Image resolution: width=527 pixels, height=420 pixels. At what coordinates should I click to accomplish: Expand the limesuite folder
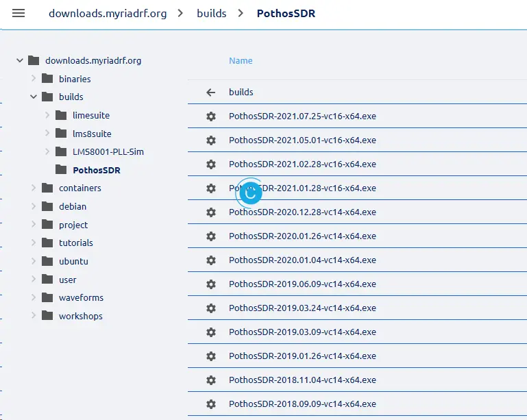[47, 115]
